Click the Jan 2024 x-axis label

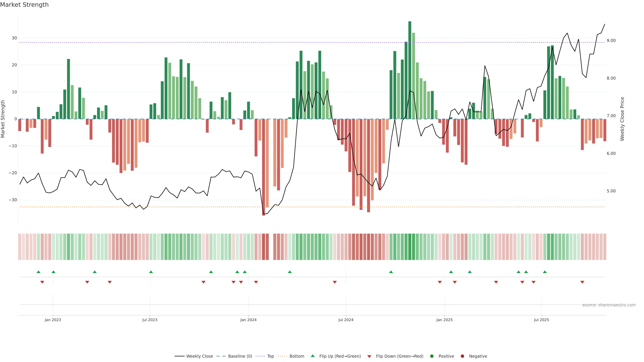pyautogui.click(x=248, y=320)
